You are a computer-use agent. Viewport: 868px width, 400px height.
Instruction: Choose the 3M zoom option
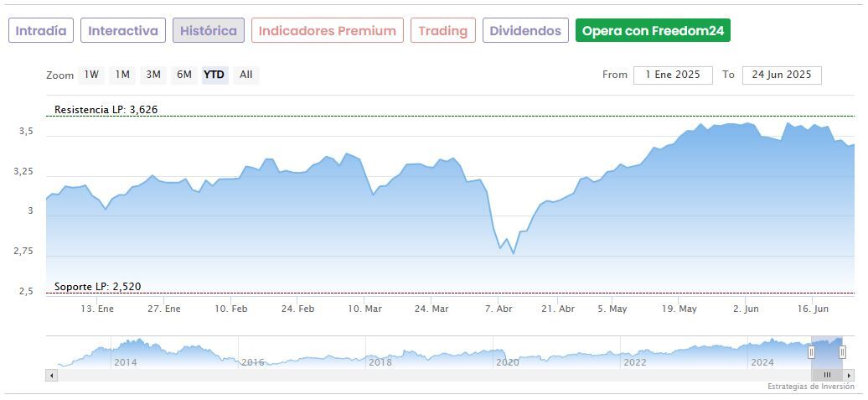(153, 75)
